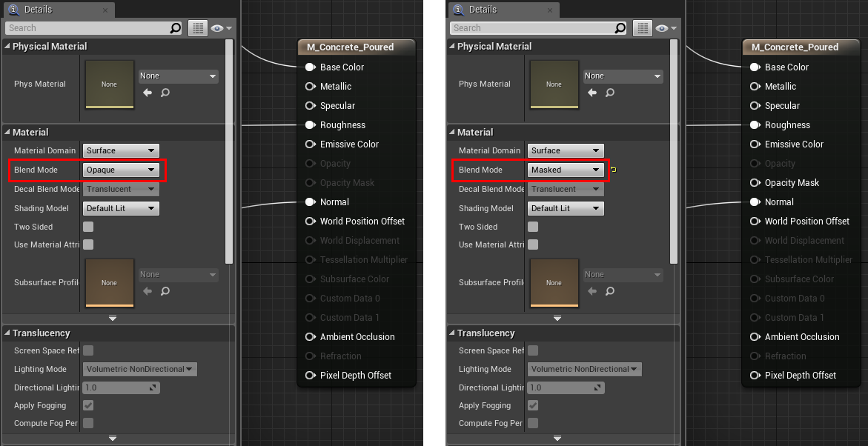Image resolution: width=868 pixels, height=446 pixels.
Task: Open view options eye dropdown in the Masked panel
Action: pos(666,28)
